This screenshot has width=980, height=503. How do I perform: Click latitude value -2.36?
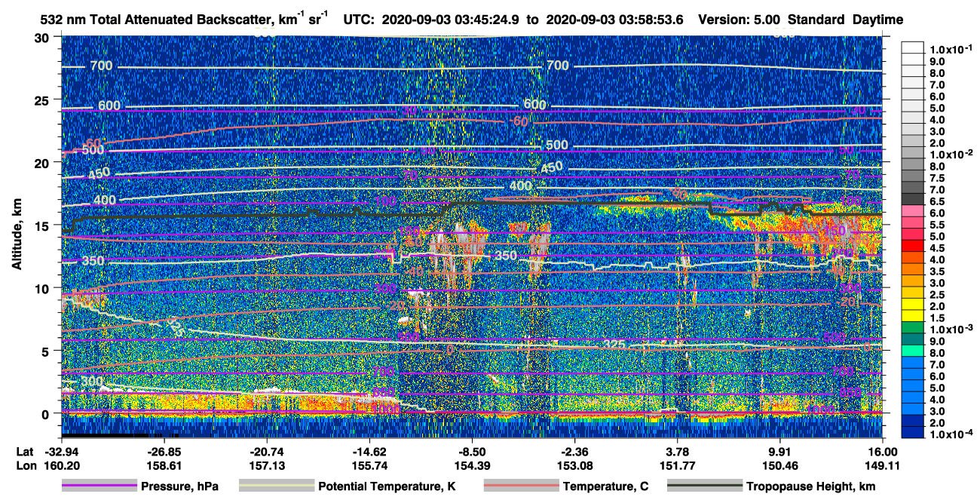(574, 452)
